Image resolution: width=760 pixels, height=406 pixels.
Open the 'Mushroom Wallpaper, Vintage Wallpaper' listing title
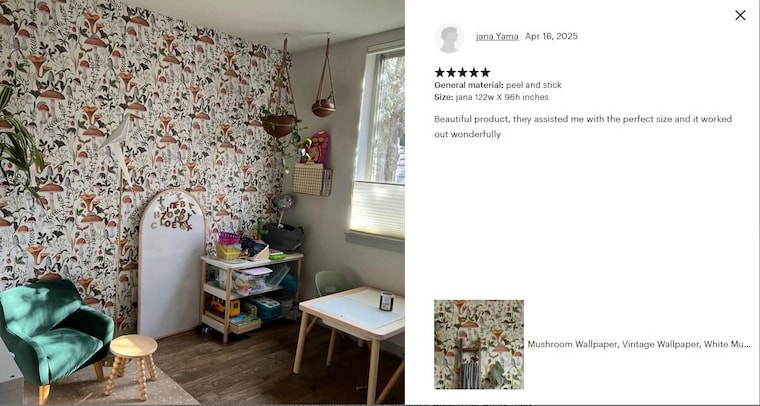pos(639,344)
